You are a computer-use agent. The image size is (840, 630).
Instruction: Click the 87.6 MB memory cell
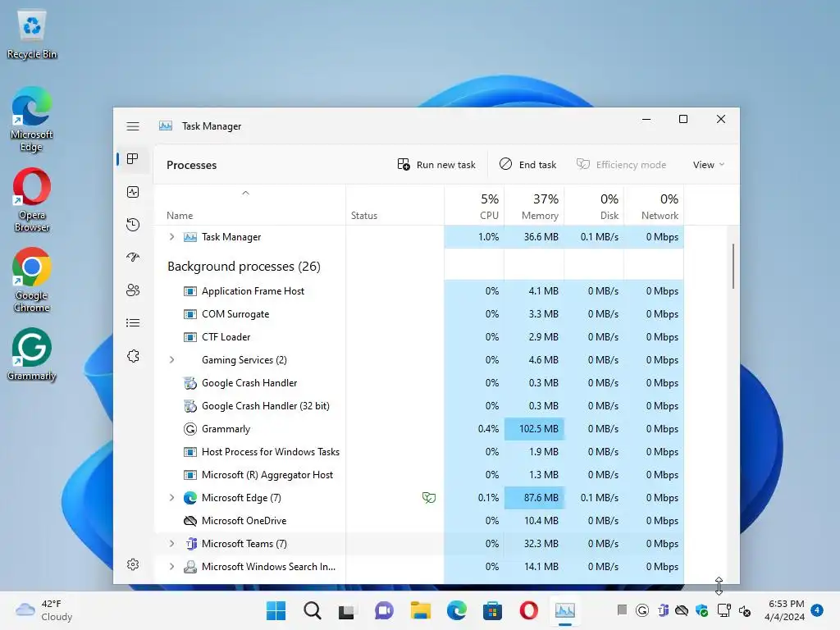[534, 498]
